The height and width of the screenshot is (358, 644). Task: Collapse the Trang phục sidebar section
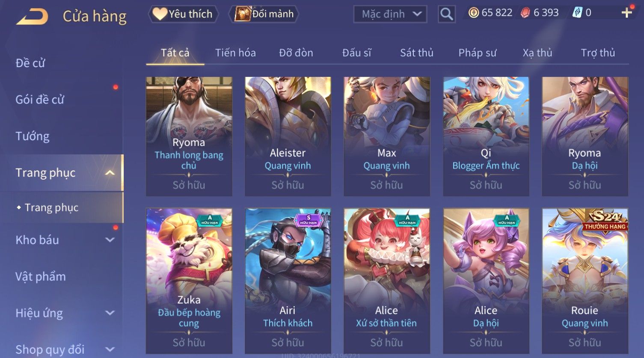click(110, 173)
